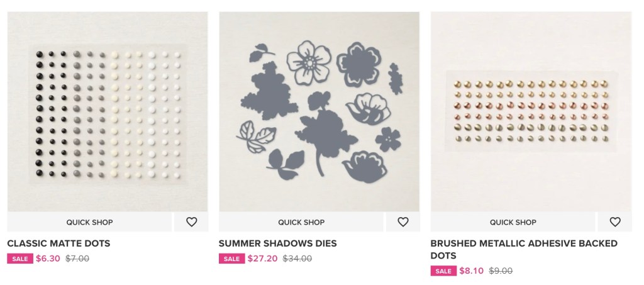The height and width of the screenshot is (285, 644).
Task: Open the Classic Matte Dots title link
Action: (x=58, y=243)
